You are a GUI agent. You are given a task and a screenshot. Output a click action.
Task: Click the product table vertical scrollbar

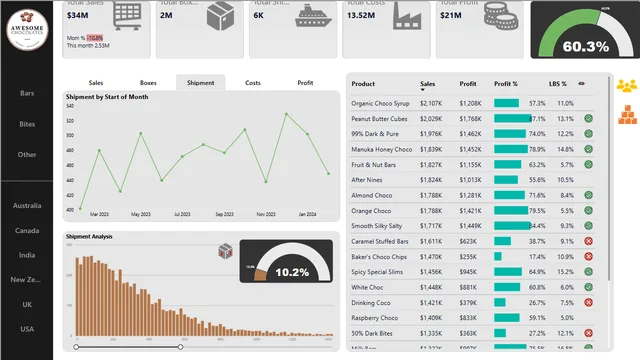[x=609, y=178]
